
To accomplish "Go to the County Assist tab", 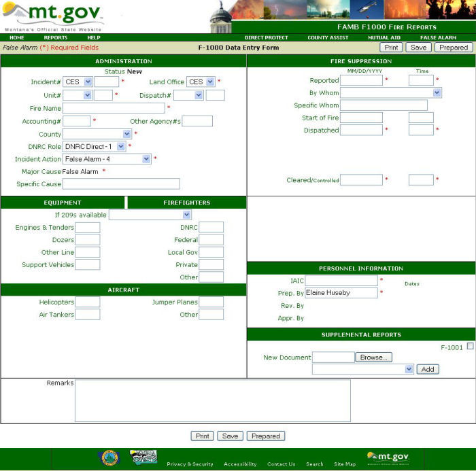I will [328, 37].
